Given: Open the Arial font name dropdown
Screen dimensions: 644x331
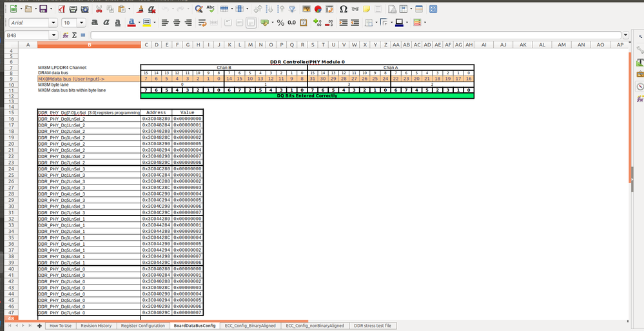Looking at the screenshot, I should coord(54,23).
